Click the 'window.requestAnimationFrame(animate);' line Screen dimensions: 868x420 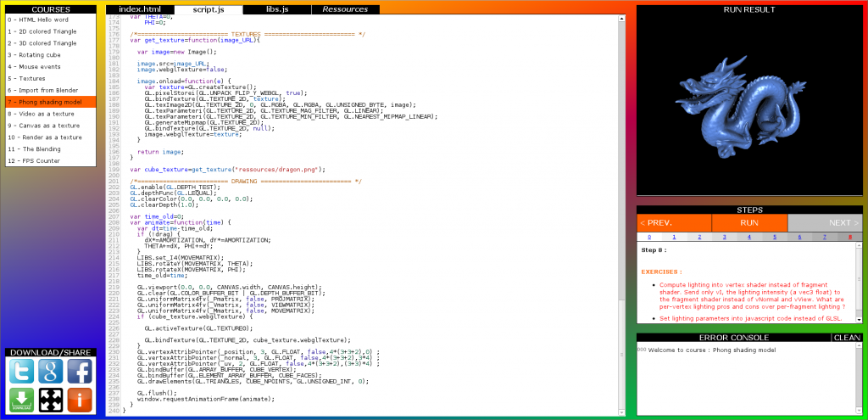coord(206,399)
